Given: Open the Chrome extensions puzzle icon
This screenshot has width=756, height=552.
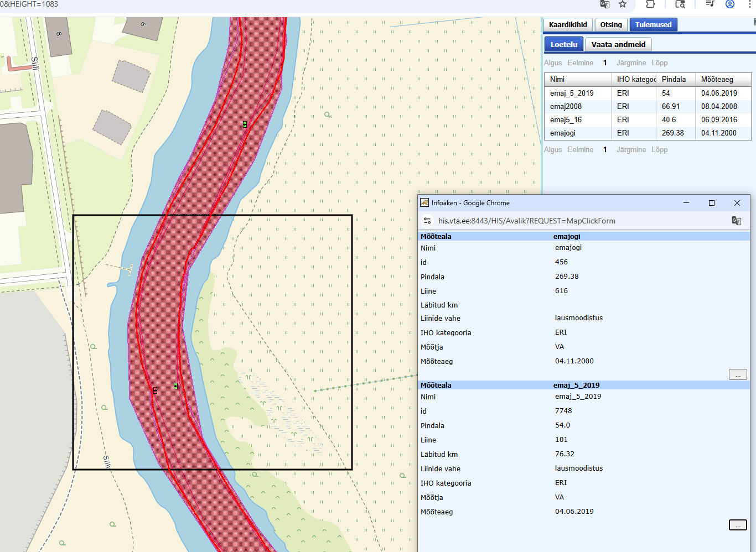Looking at the screenshot, I should [651, 4].
